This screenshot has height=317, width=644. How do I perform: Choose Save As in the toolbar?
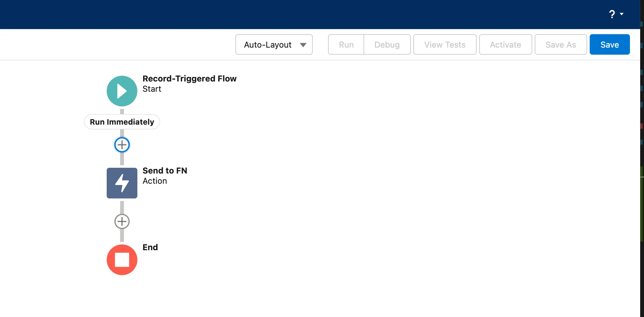[x=561, y=45]
